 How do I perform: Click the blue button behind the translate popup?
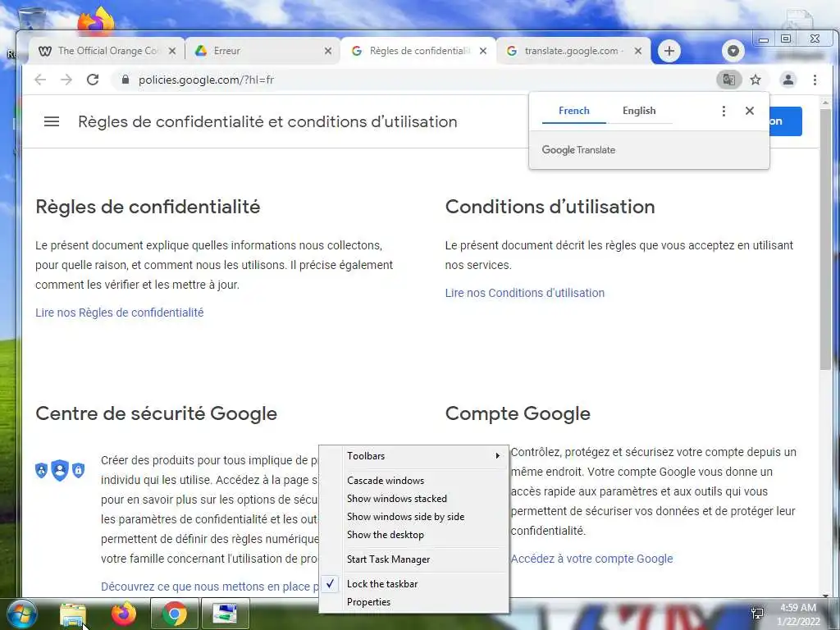(x=785, y=121)
